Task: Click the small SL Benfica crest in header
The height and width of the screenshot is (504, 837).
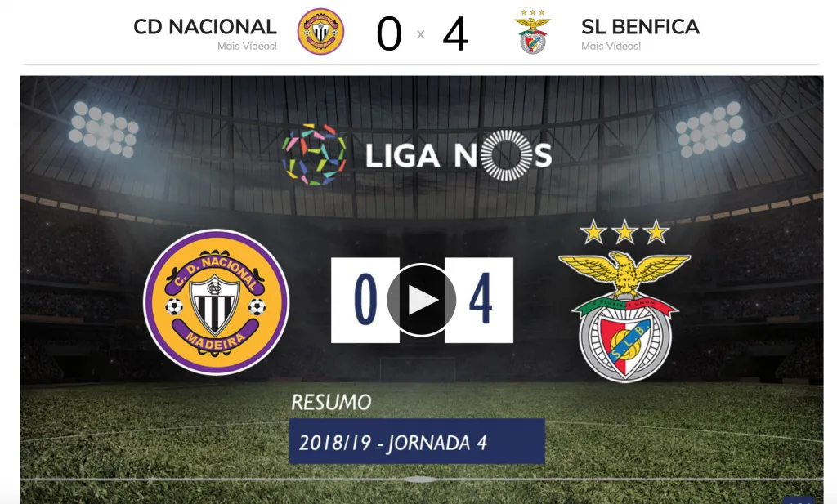Action: coord(533,31)
